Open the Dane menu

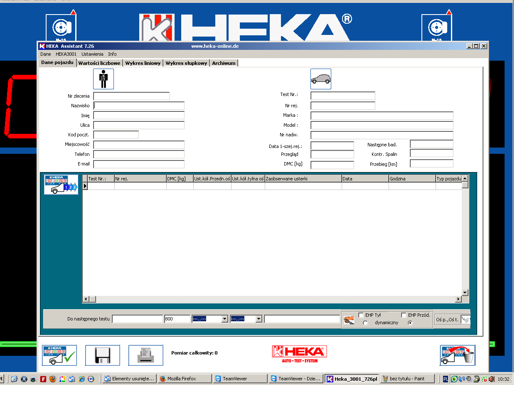tap(46, 54)
